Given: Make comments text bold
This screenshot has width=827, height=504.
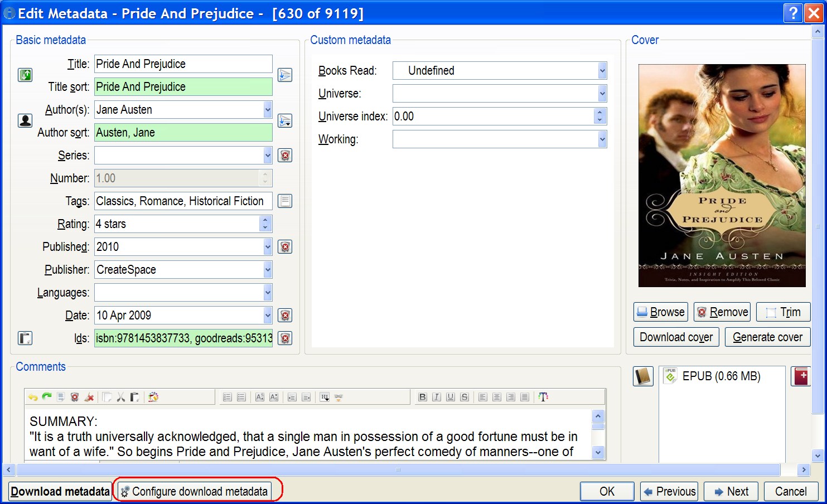Looking at the screenshot, I should (x=423, y=397).
